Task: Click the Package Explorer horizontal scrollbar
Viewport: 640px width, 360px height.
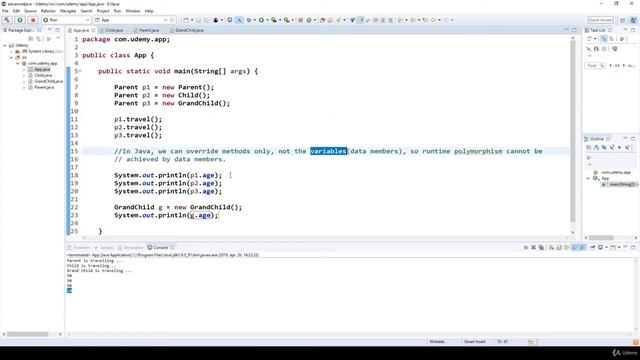Action: click(27, 334)
